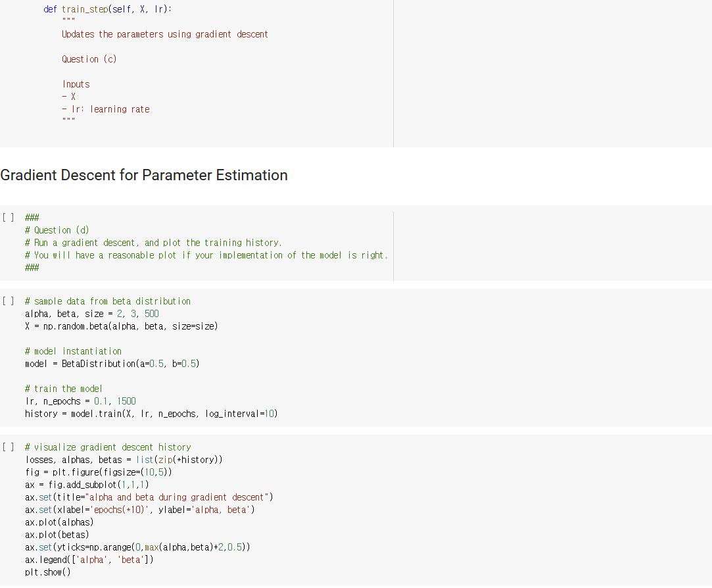712x588 pixels.
Task: Click the '# Question (d)' comment
Action: [x=57, y=230]
